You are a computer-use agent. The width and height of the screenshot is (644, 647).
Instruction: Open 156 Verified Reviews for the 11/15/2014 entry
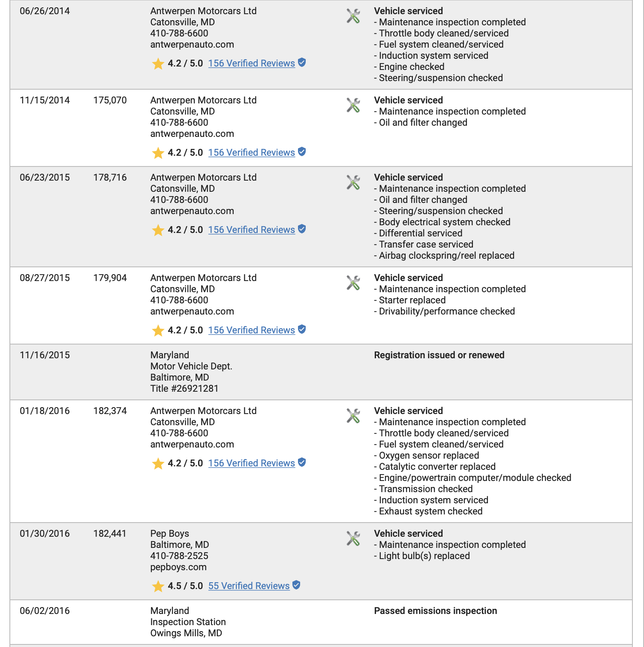252,153
